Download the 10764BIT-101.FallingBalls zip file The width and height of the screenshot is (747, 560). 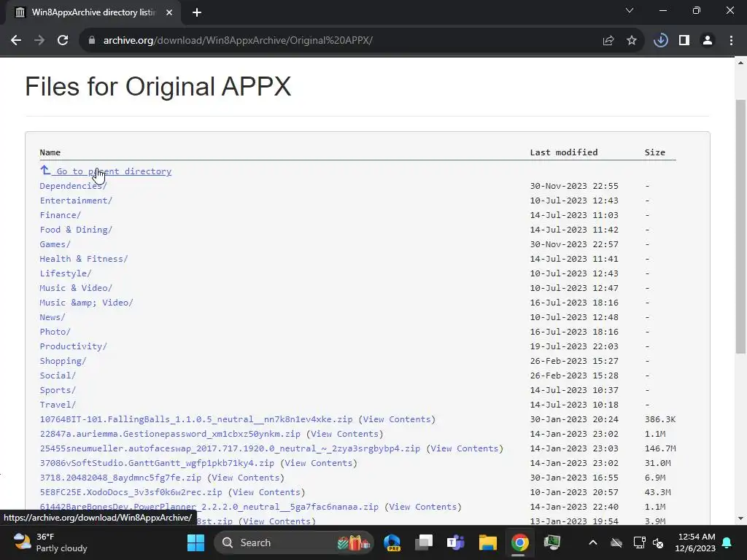196,419
